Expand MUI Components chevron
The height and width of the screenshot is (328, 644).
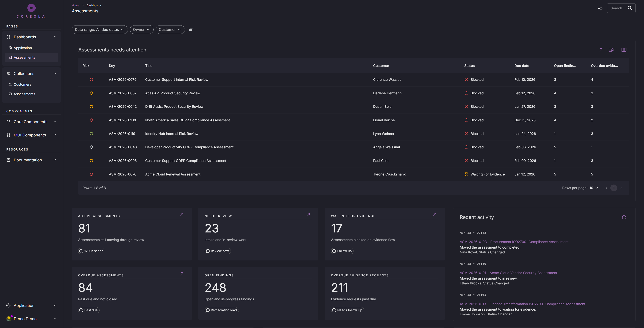point(55,135)
